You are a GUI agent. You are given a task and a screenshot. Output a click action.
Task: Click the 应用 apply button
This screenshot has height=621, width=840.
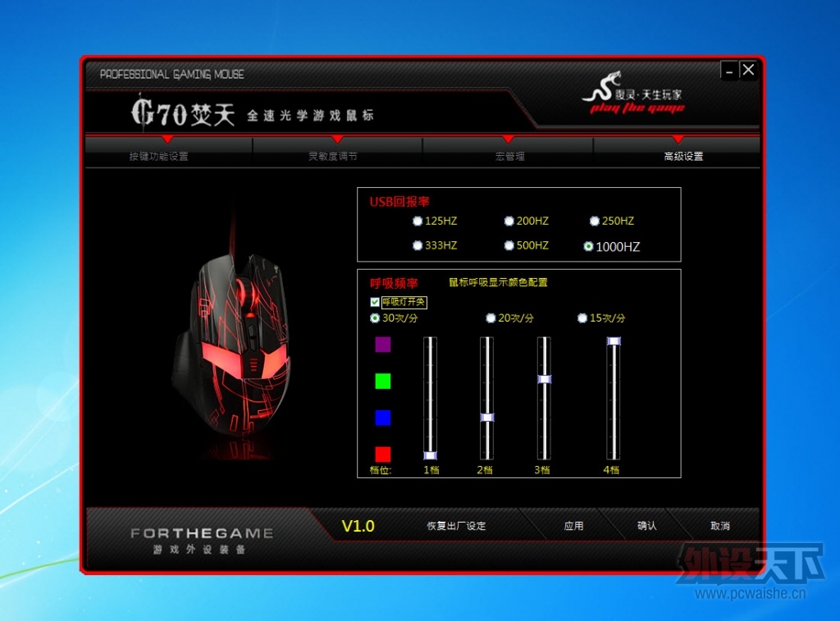[573, 526]
